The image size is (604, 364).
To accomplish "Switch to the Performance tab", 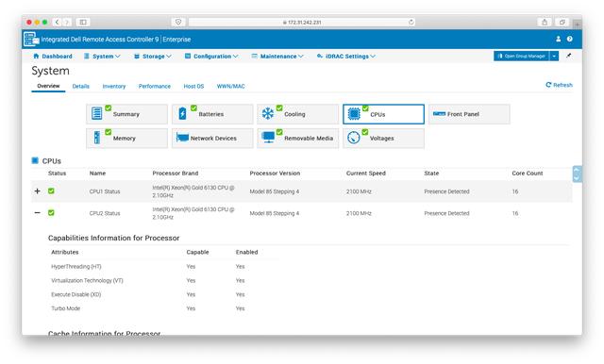I will 155,86.
